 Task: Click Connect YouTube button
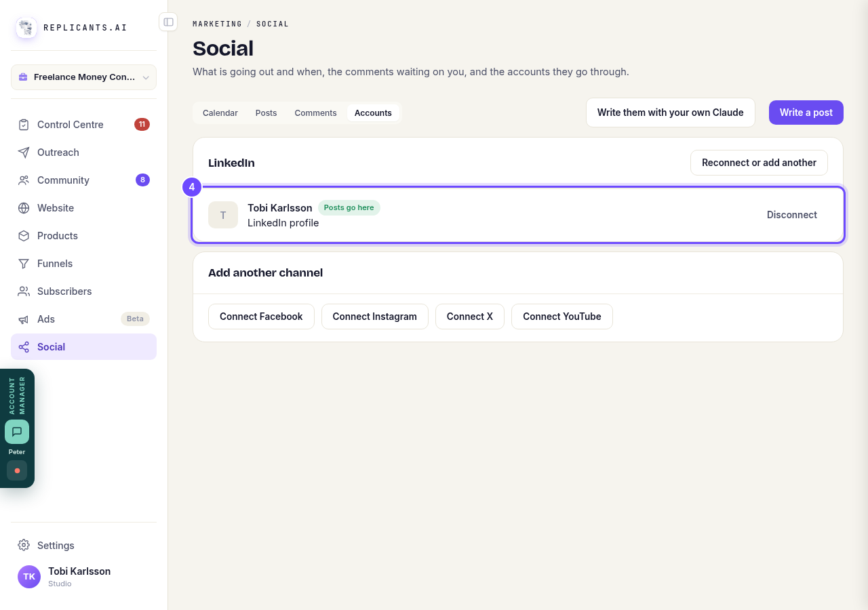click(x=562, y=317)
